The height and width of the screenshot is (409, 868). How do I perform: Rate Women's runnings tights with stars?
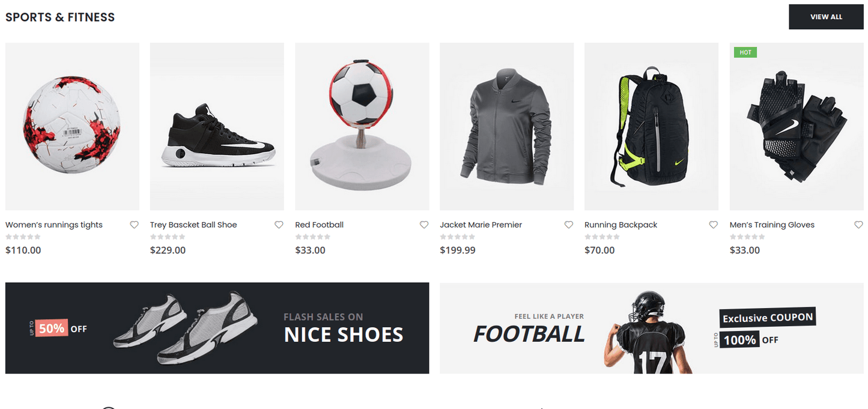click(x=23, y=237)
